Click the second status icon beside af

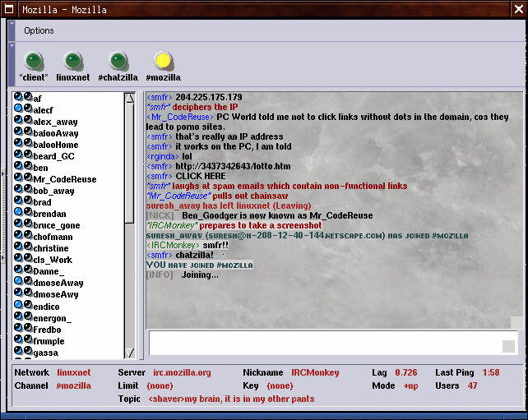(28, 97)
